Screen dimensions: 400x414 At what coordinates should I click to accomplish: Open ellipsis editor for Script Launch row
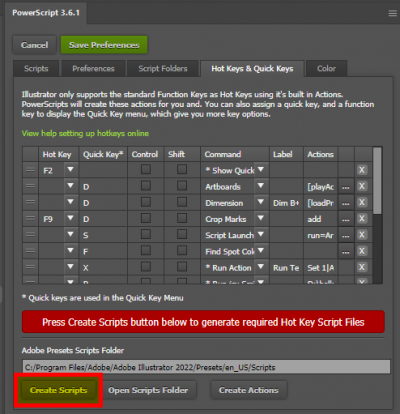346,235
